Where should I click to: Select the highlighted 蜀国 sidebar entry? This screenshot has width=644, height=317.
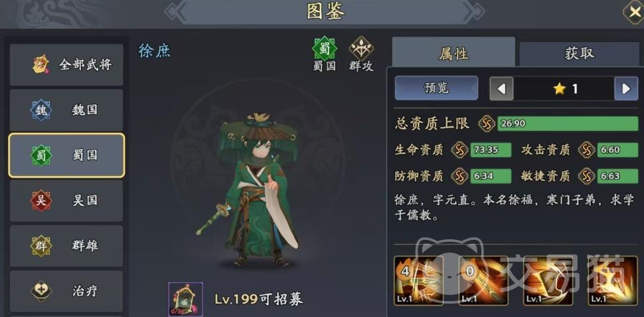tap(66, 156)
